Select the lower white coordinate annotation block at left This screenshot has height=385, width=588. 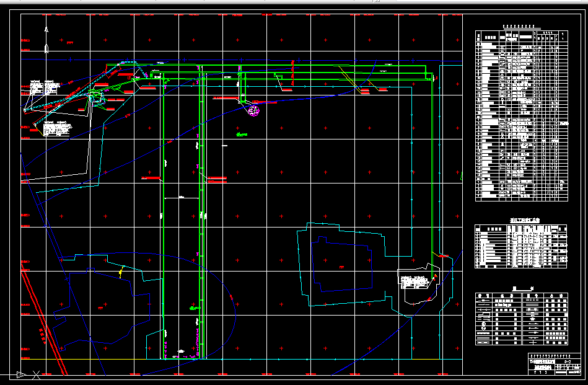coord(58,128)
